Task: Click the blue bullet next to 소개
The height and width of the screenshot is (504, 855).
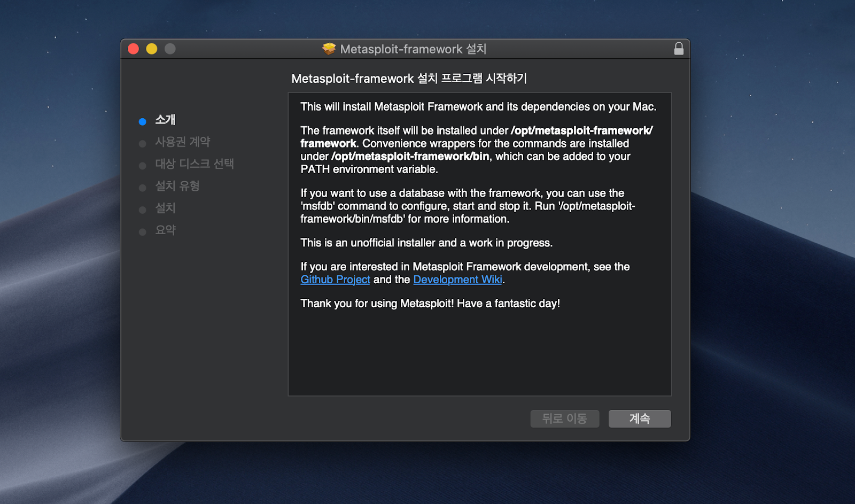Action: (142, 122)
